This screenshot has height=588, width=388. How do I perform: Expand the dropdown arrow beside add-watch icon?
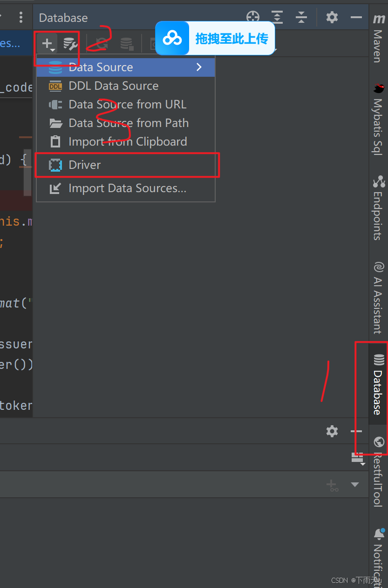coord(355,485)
